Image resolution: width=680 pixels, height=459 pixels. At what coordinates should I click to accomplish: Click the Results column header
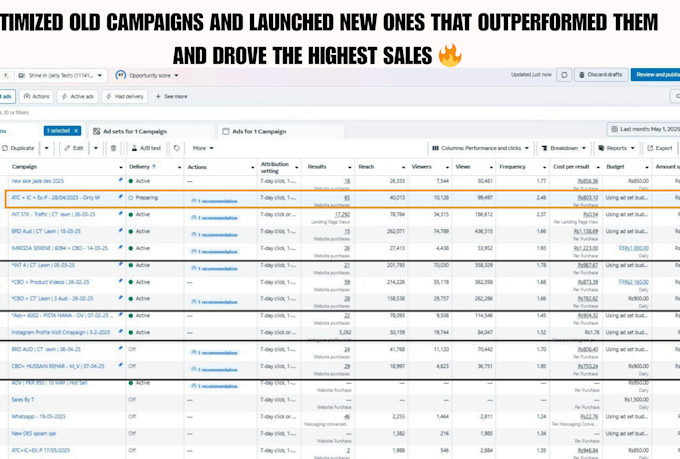tap(317, 167)
